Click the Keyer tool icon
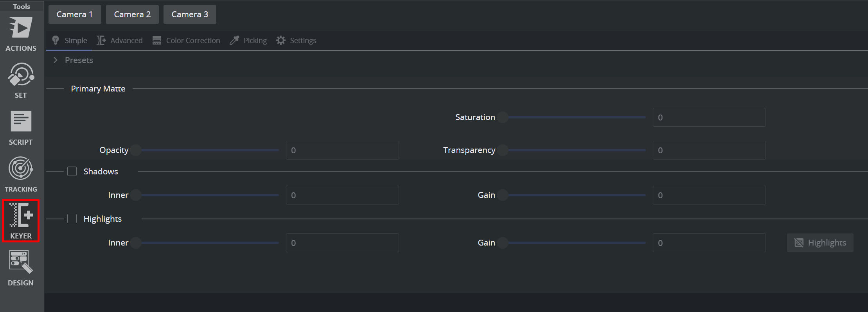This screenshot has height=312, width=868. pos(21,221)
